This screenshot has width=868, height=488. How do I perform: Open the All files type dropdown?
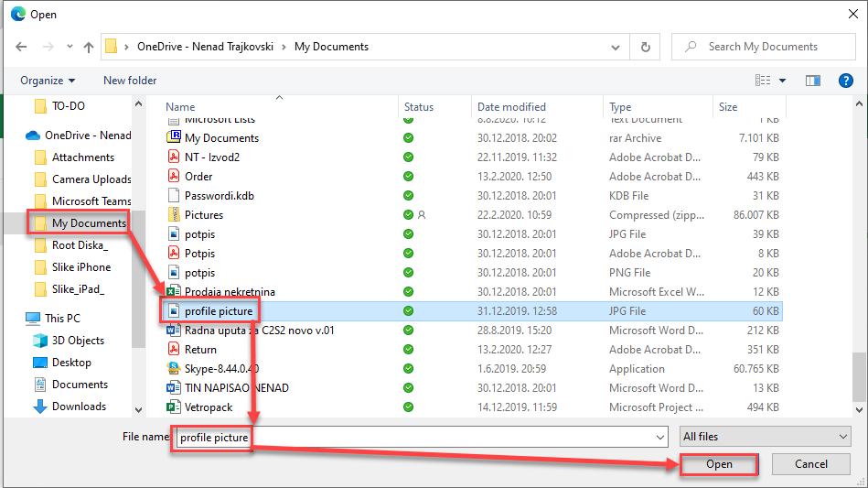point(766,438)
